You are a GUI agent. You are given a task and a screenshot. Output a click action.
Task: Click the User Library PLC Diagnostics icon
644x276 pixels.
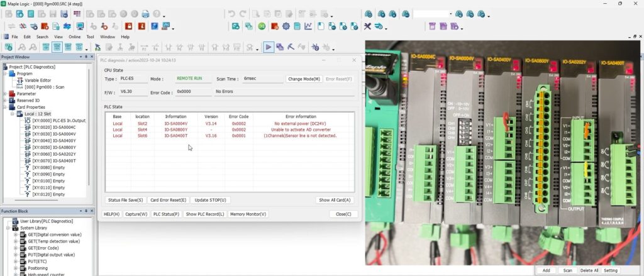tap(16, 221)
